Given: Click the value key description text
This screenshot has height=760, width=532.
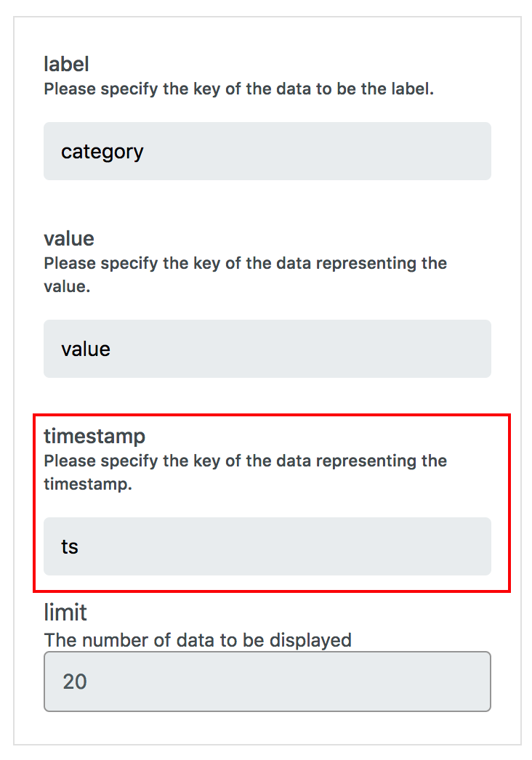Looking at the screenshot, I should click(x=246, y=275).
